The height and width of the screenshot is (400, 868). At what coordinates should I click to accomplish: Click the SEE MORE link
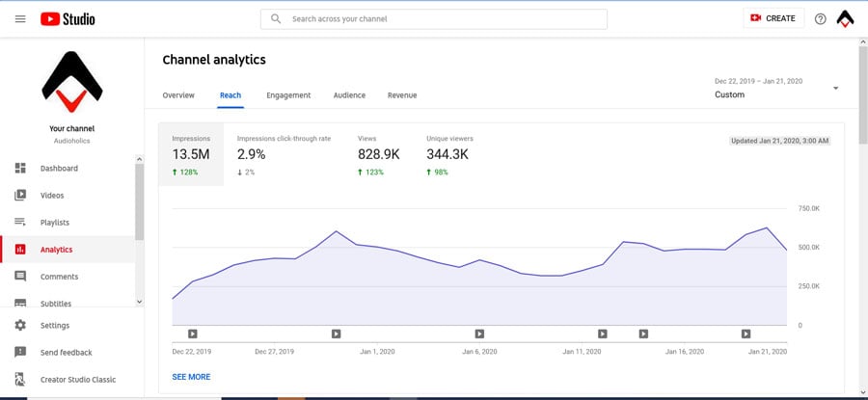pos(191,377)
